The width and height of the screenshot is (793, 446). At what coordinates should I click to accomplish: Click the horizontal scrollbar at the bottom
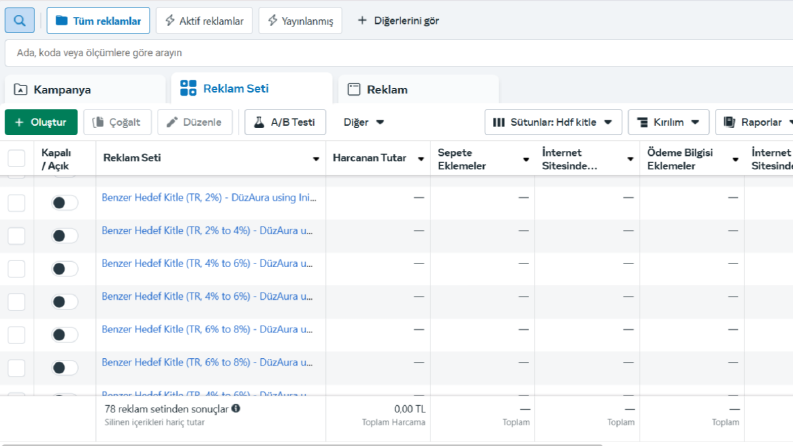(x=303, y=444)
